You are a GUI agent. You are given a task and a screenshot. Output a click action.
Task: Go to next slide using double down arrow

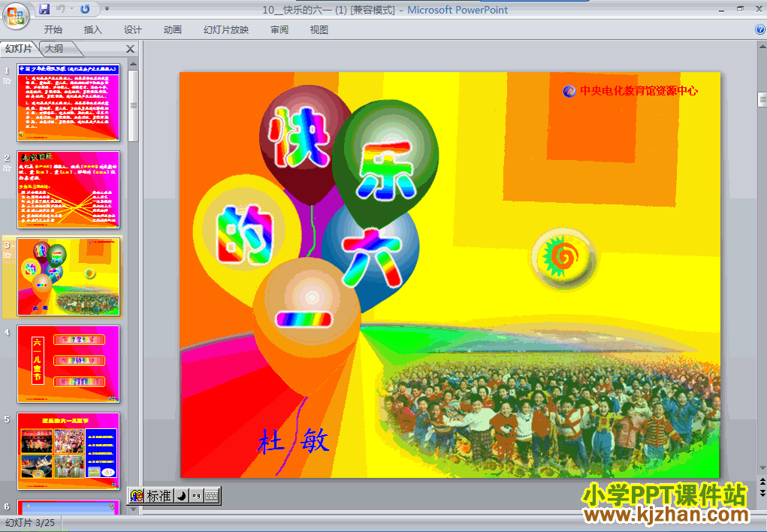[762, 494]
